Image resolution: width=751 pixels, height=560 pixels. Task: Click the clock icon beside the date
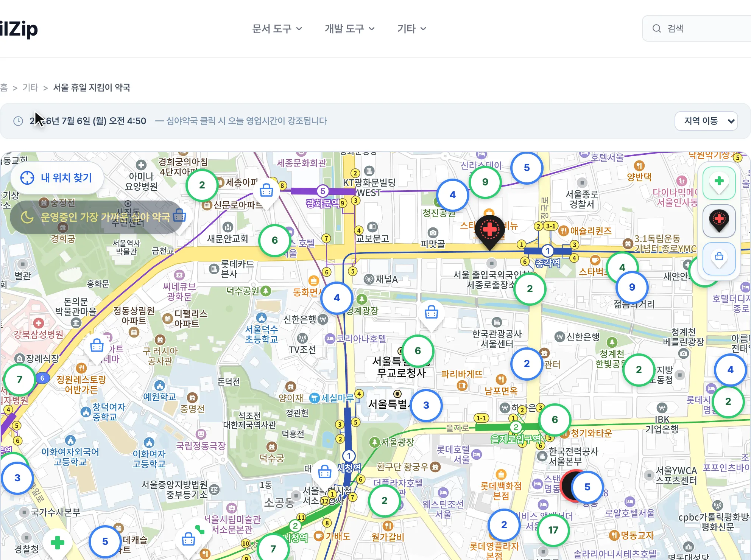point(18,121)
